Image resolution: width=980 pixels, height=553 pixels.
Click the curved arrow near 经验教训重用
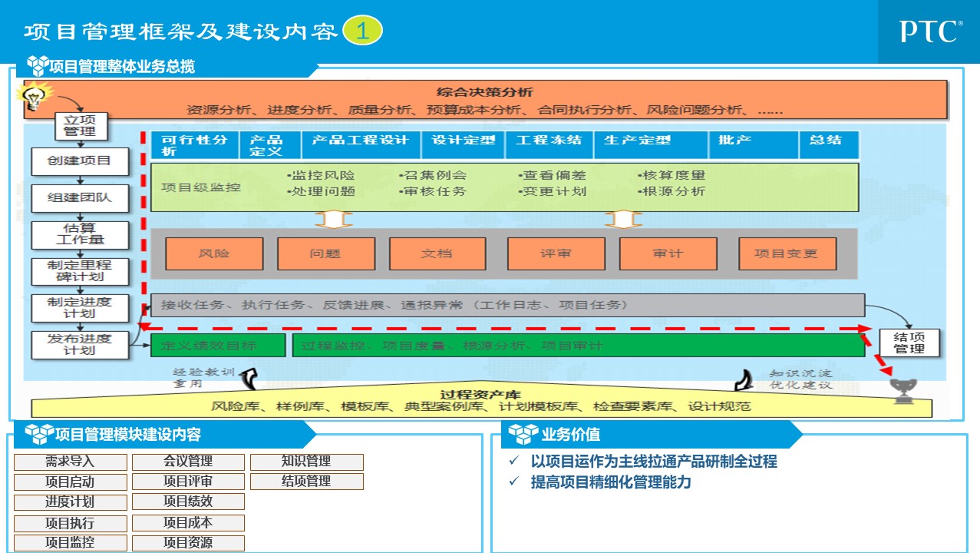click(248, 378)
